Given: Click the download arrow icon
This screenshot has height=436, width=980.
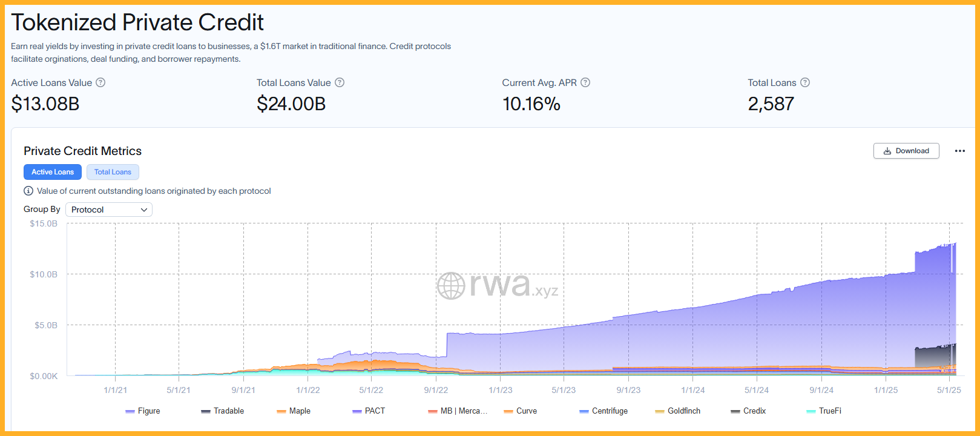Looking at the screenshot, I should coord(887,151).
